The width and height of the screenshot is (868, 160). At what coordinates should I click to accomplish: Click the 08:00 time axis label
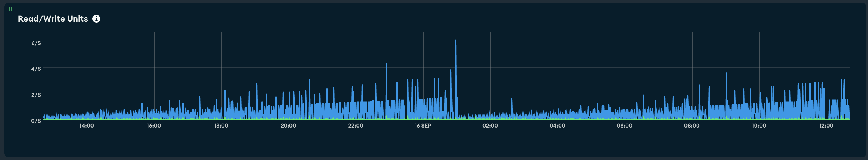(692, 126)
